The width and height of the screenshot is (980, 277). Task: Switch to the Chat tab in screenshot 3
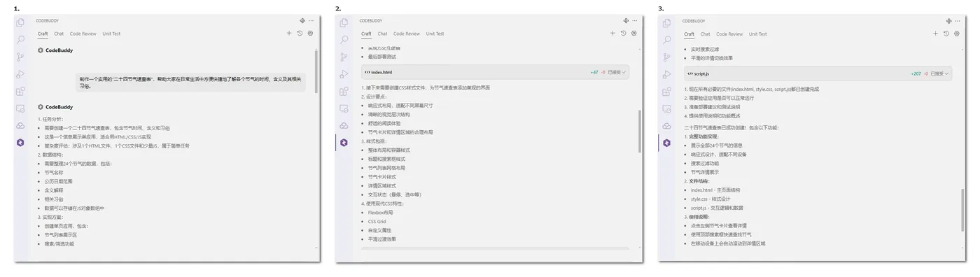[705, 34]
